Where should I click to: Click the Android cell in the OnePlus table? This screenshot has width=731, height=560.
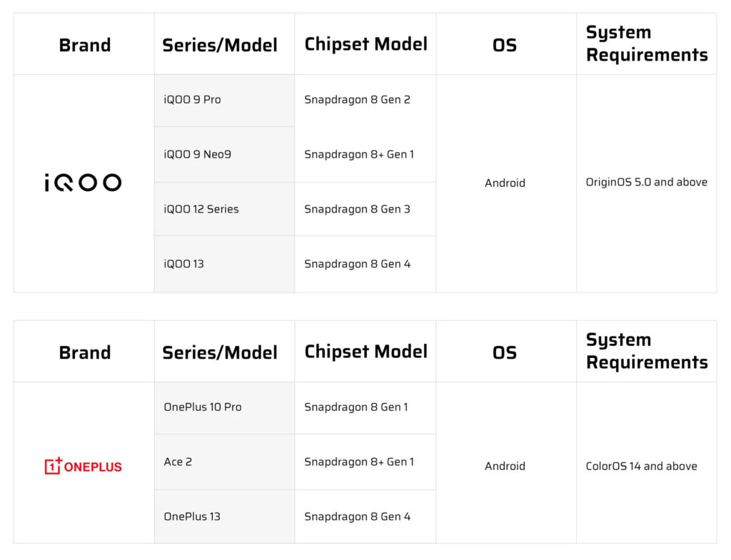click(x=505, y=466)
